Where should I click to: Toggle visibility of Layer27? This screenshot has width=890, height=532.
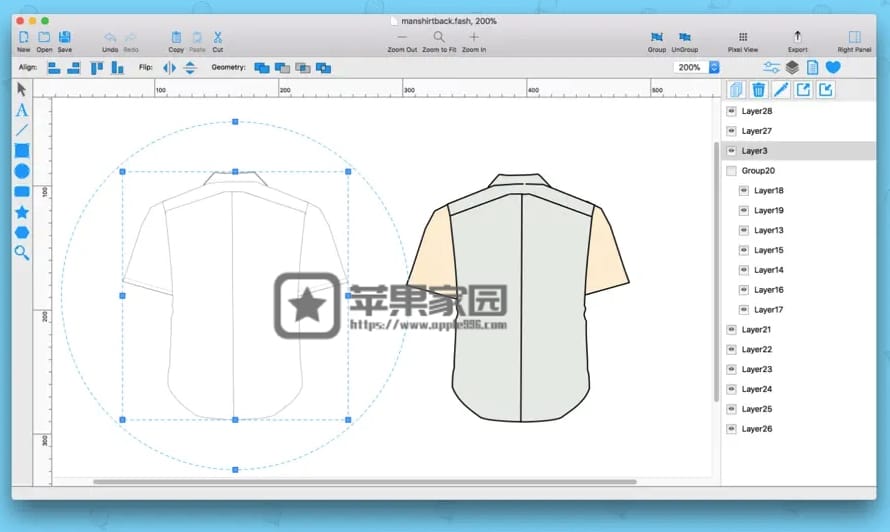(x=731, y=131)
